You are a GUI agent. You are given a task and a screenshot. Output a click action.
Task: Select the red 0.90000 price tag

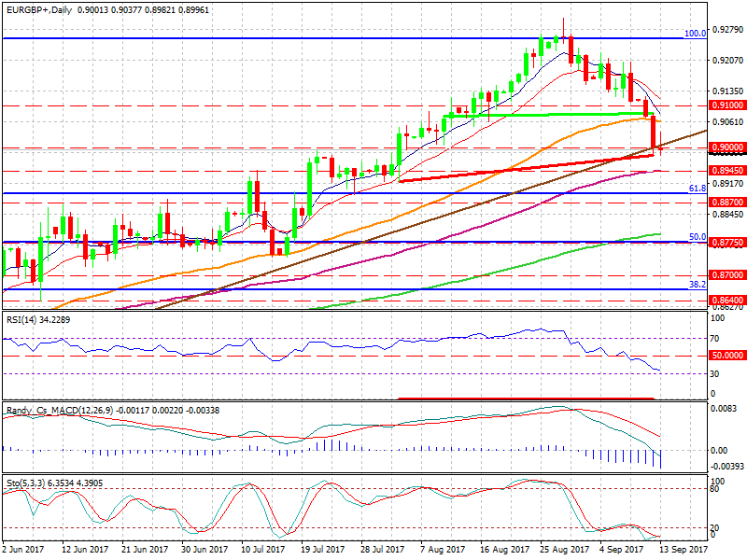pyautogui.click(x=726, y=147)
